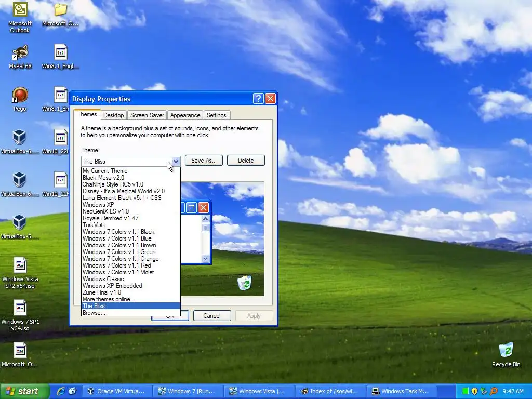Viewport: 532px width, 399px height.
Task: Select the highlighted The Bliss list entry
Action: 130,306
